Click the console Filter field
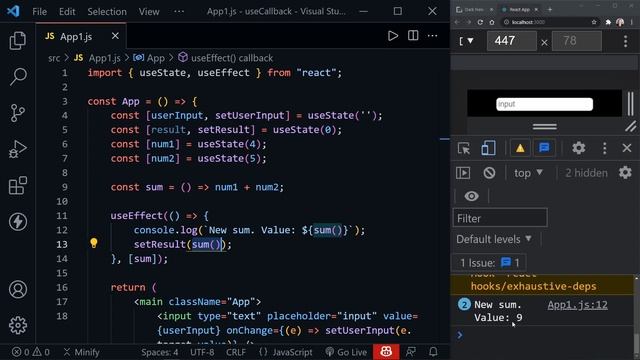 tap(500, 218)
